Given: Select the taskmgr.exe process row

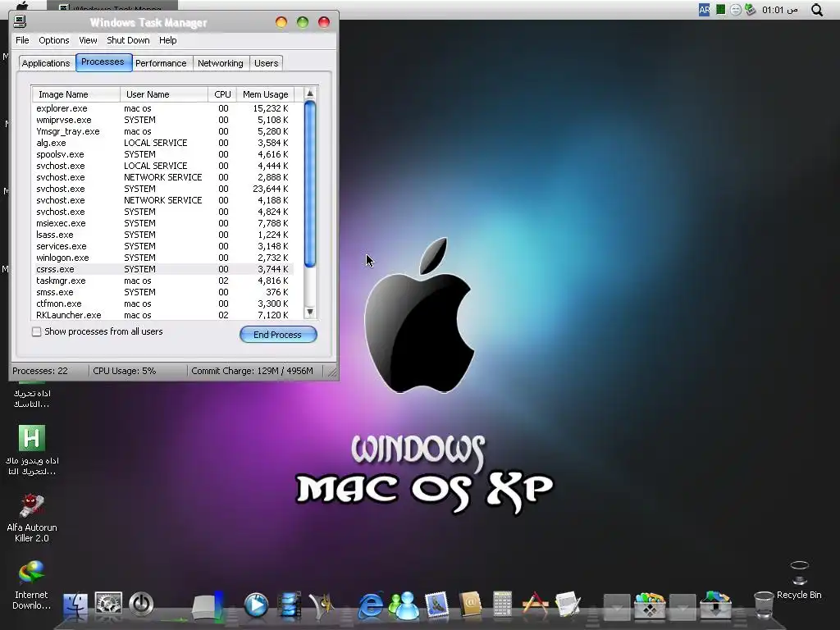Looking at the screenshot, I should point(163,281).
